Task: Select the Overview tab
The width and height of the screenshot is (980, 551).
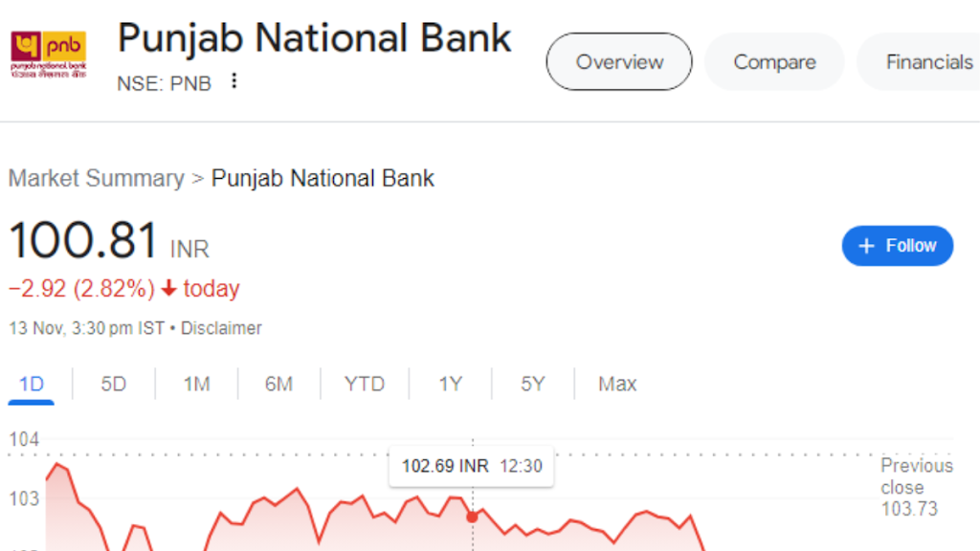Action: pyautogui.click(x=619, y=62)
